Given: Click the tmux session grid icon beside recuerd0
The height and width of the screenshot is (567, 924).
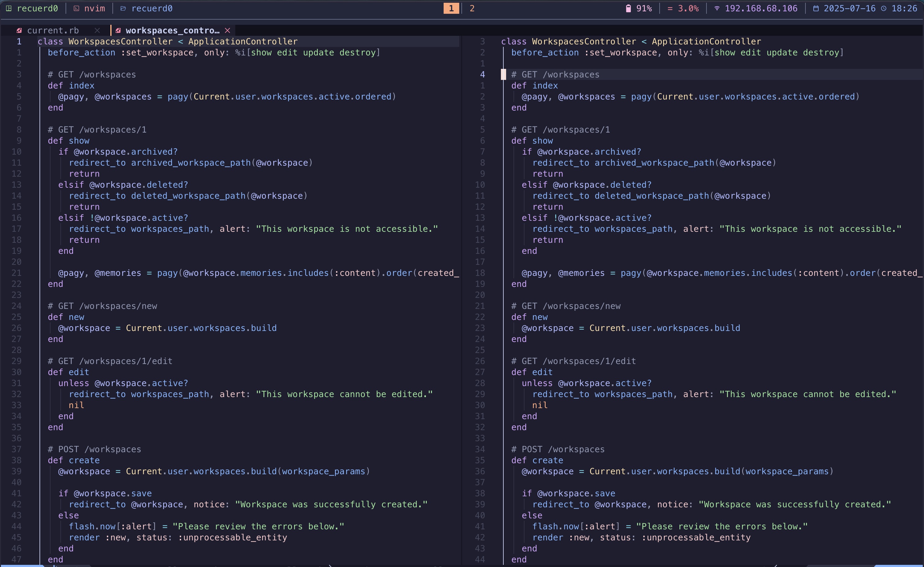Looking at the screenshot, I should 9,8.
